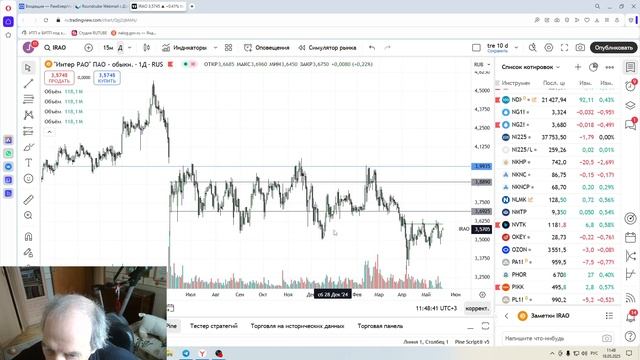Open the alerts clock sidebar icon
640x360 pixels.
(631, 86)
